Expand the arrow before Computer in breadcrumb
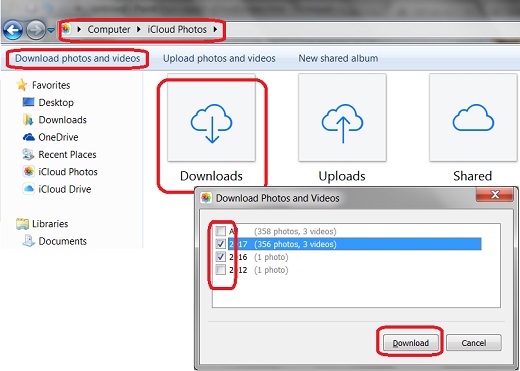 coord(79,29)
